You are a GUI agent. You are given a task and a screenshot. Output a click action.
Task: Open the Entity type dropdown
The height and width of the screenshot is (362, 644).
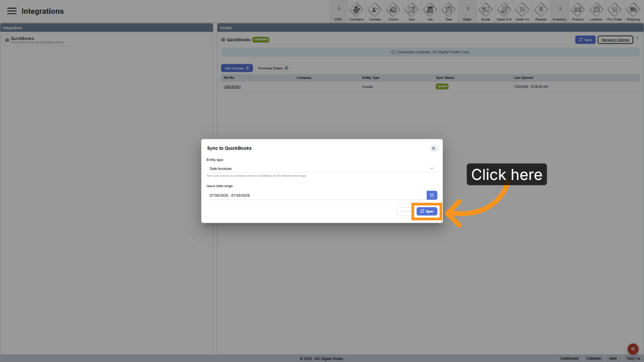pyautogui.click(x=322, y=169)
